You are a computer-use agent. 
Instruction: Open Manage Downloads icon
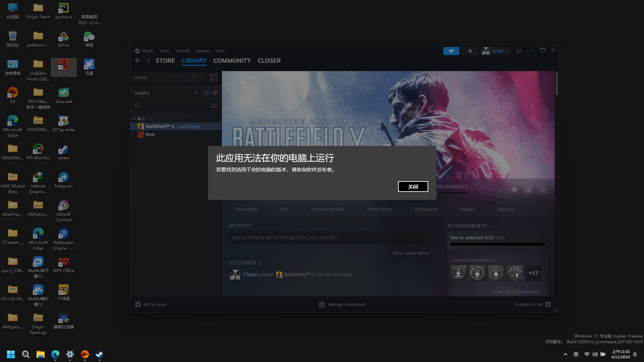[321, 304]
